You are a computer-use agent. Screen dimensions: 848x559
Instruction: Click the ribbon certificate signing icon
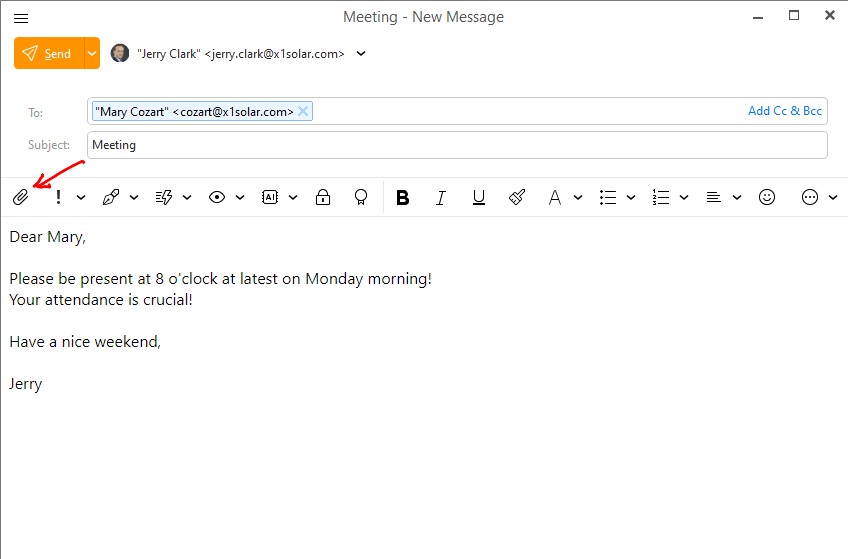[361, 198]
